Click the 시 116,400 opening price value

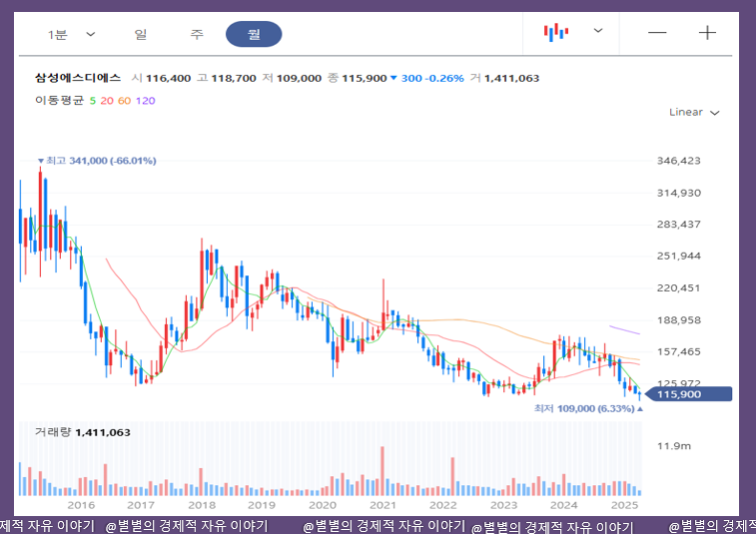click(x=161, y=78)
